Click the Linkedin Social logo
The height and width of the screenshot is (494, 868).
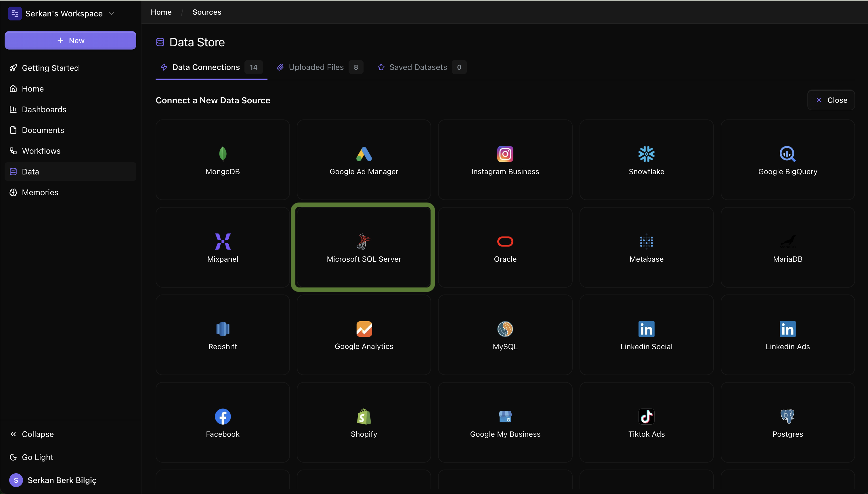(646, 329)
